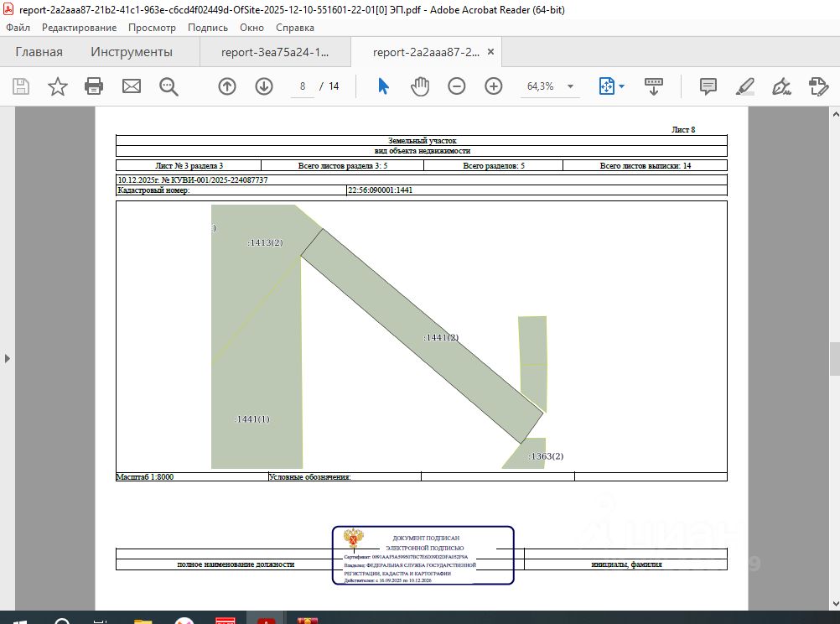Open the Справка menu
The height and width of the screenshot is (624, 840).
(295, 28)
